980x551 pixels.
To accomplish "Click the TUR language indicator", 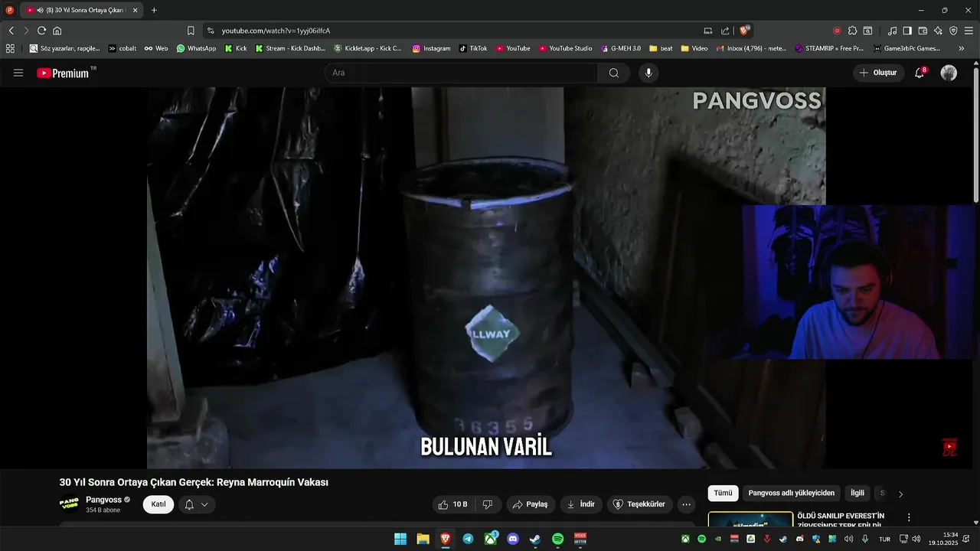I will point(884,540).
